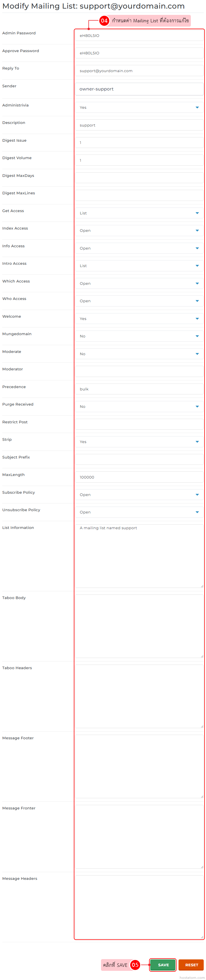The height and width of the screenshot is (980, 206).
Task: Click the Admin Password field
Action: tap(139, 35)
